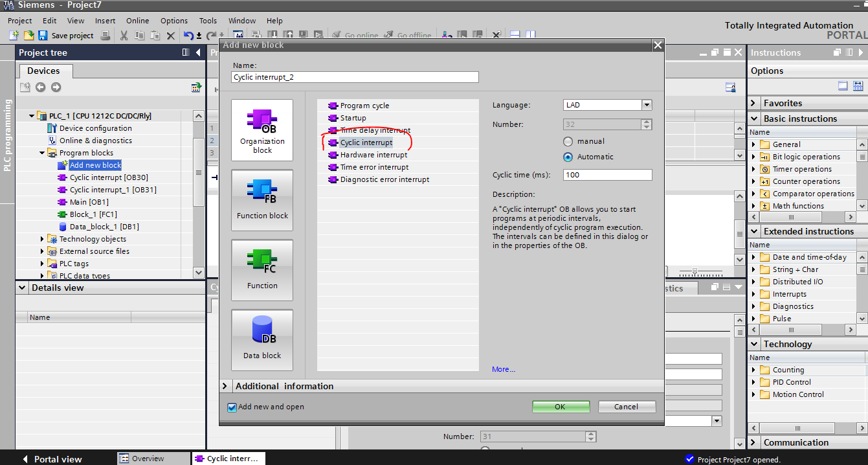Toggle the Add new and open checkbox
This screenshot has width=868, height=465.
(x=232, y=407)
